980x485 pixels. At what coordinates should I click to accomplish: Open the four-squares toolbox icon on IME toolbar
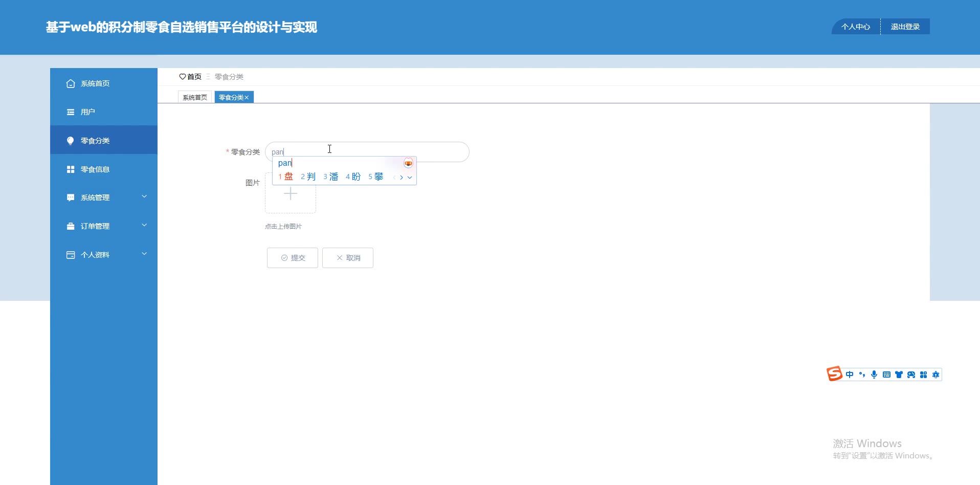click(923, 374)
